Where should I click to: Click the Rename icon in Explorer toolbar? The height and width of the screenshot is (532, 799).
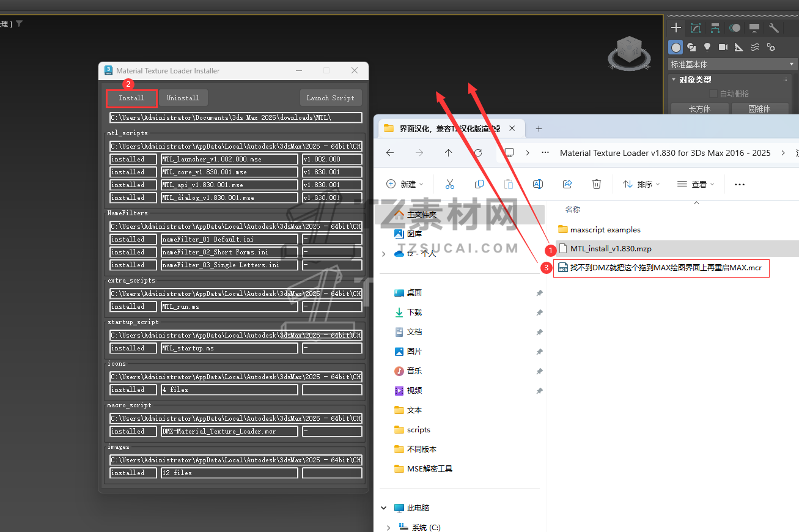click(x=538, y=184)
